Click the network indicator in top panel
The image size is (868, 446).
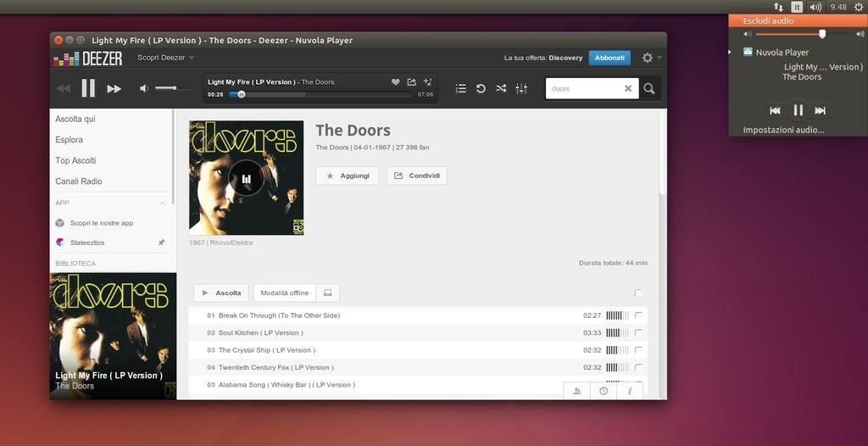779,7
